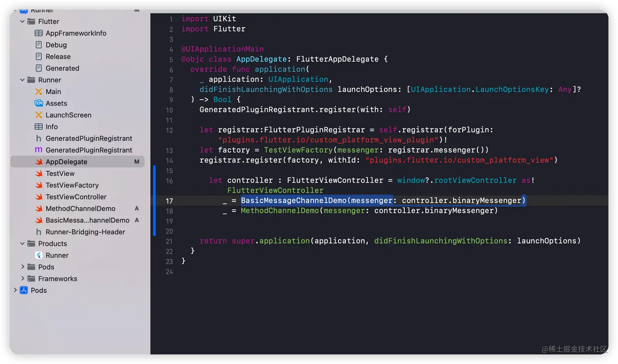Select TestViewController file

click(x=76, y=197)
